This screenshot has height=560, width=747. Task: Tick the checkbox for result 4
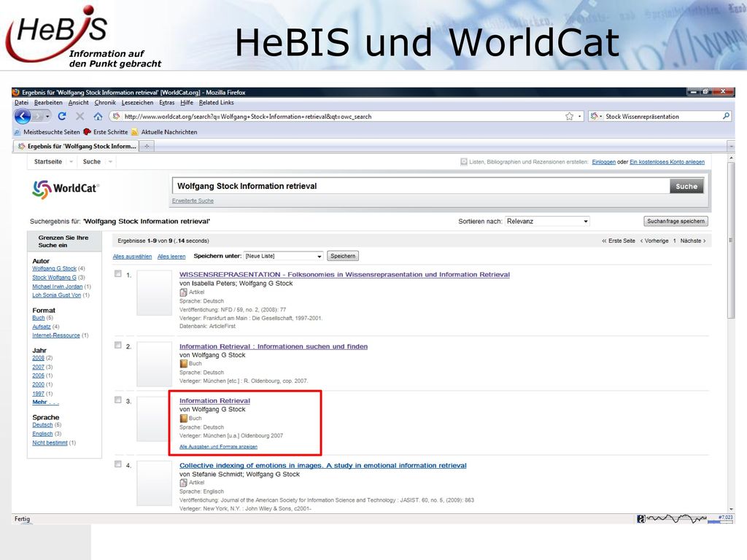point(117,464)
